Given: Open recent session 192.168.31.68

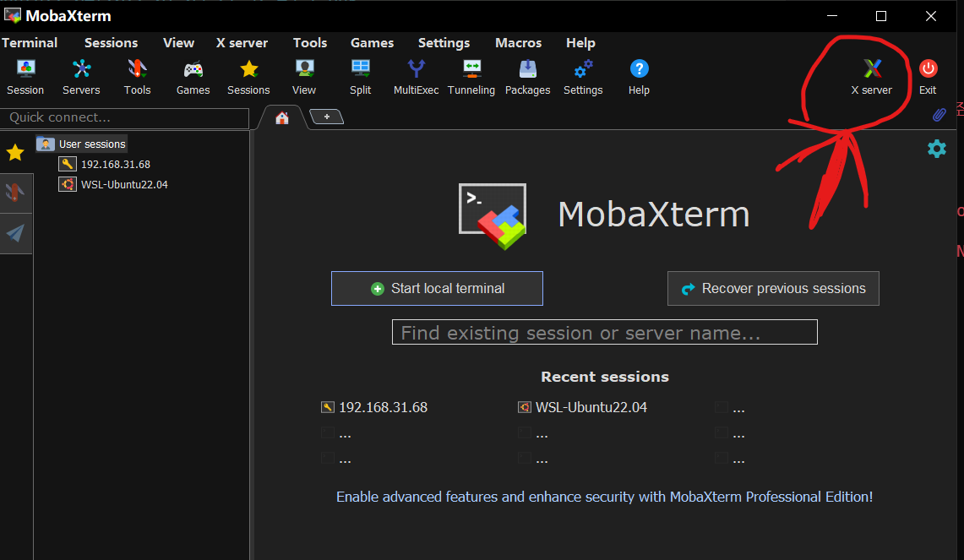Looking at the screenshot, I should tap(374, 407).
